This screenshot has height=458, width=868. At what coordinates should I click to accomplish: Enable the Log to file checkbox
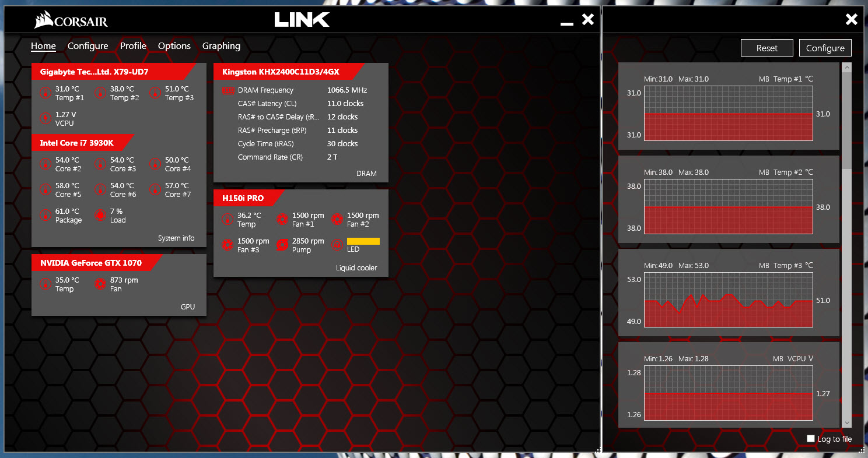(811, 438)
